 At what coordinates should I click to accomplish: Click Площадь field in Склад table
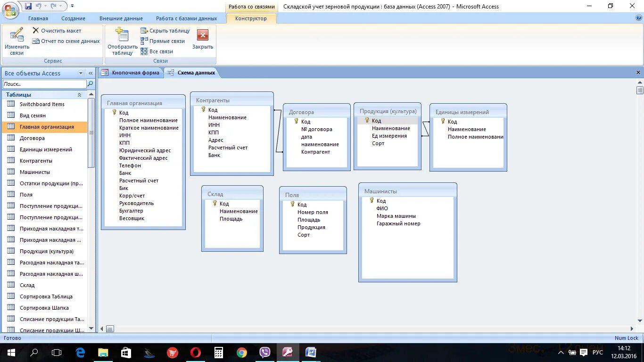point(231,219)
